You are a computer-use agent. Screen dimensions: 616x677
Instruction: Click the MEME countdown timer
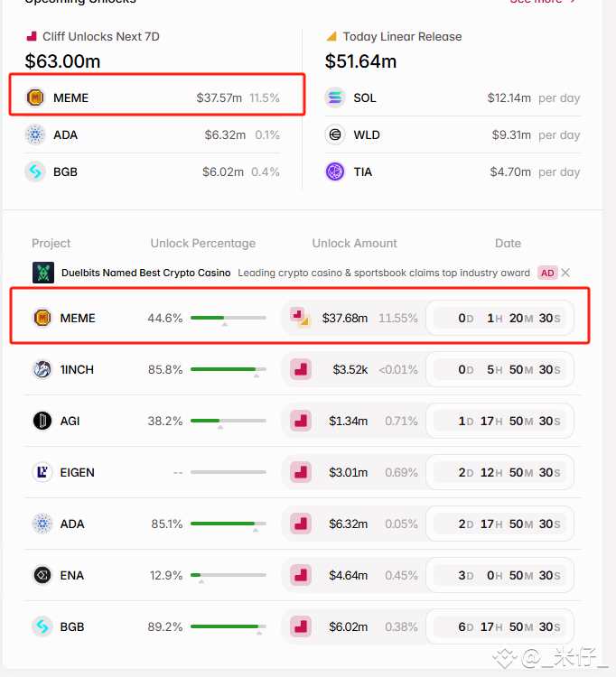point(499,319)
